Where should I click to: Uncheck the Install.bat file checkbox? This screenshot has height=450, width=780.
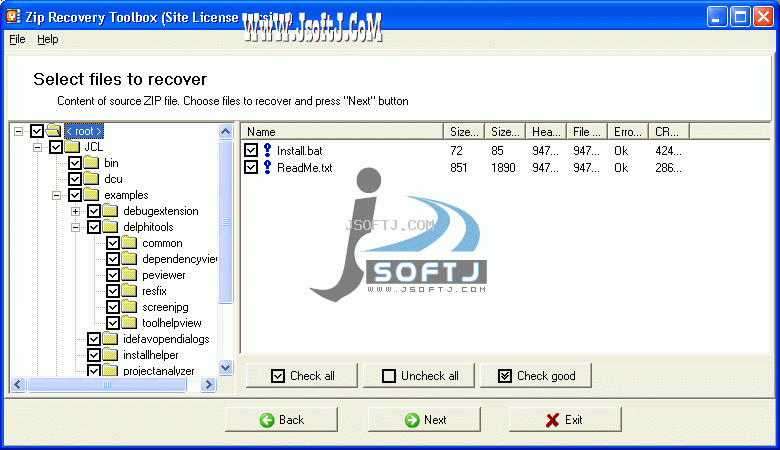coord(251,150)
